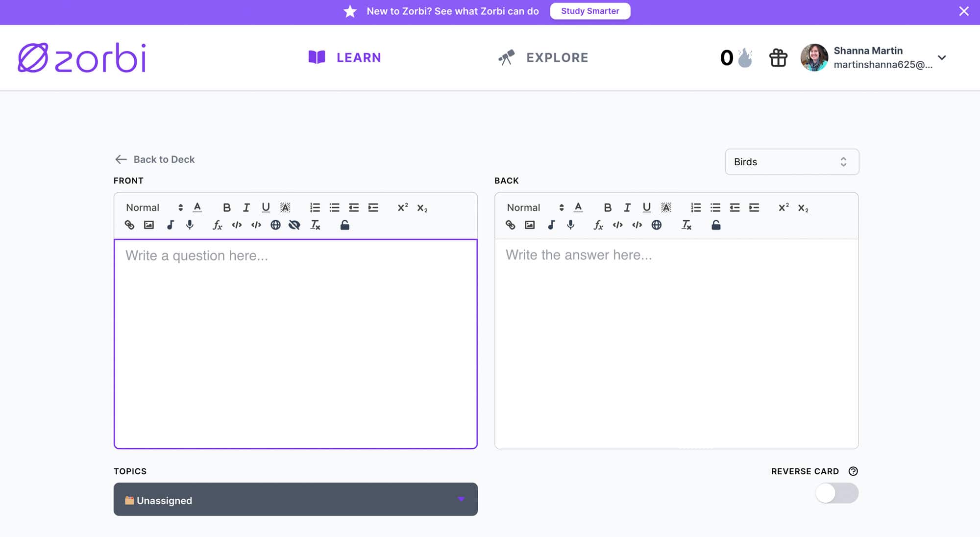This screenshot has height=537, width=980.
Task: Go to the Learn tab
Action: pyautogui.click(x=344, y=57)
